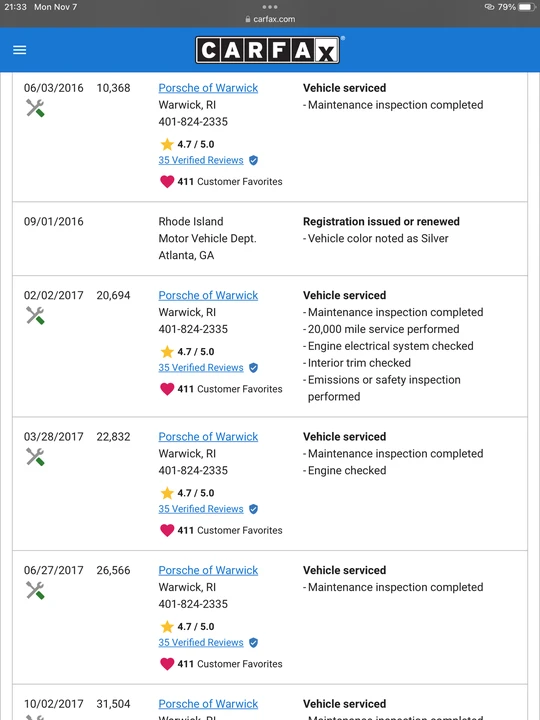This screenshot has height=720, width=540.
Task: View 35 Verified Reviews in 06/27/2017 entry
Action: [x=201, y=642]
